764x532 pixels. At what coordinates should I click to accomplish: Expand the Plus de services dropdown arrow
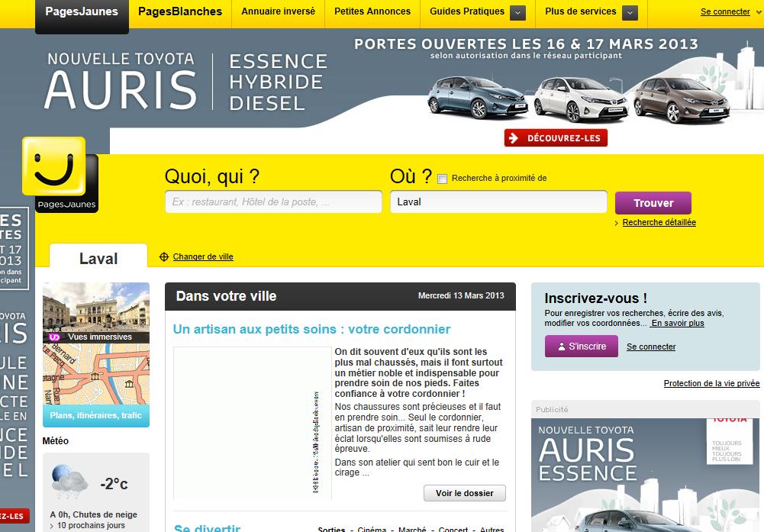click(630, 12)
